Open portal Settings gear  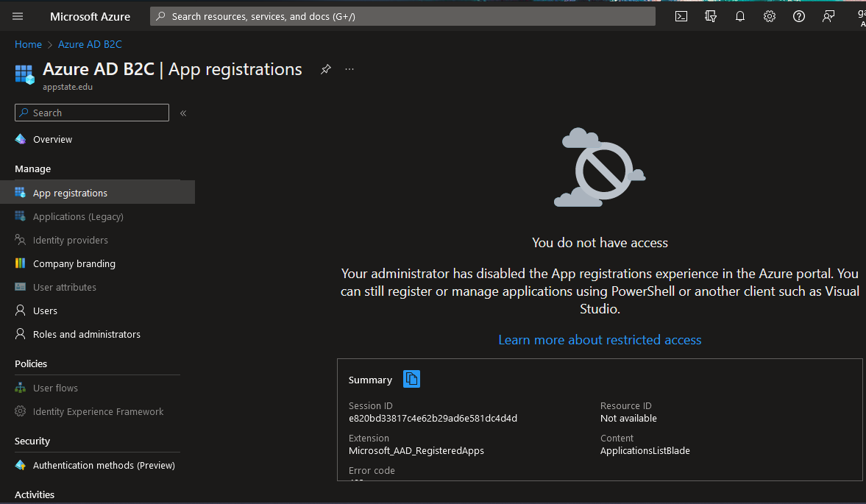pos(770,17)
